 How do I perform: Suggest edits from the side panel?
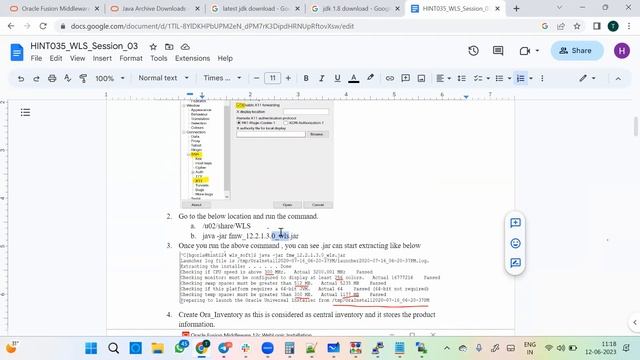tap(515, 263)
